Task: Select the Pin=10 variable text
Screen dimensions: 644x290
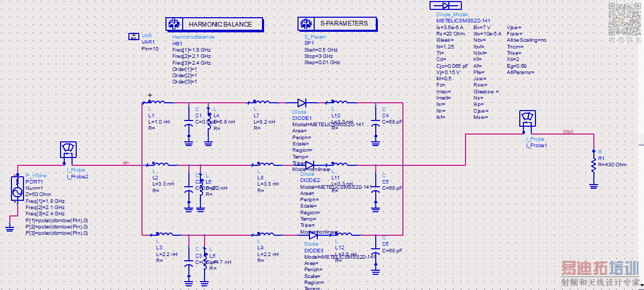Action: click(150, 49)
